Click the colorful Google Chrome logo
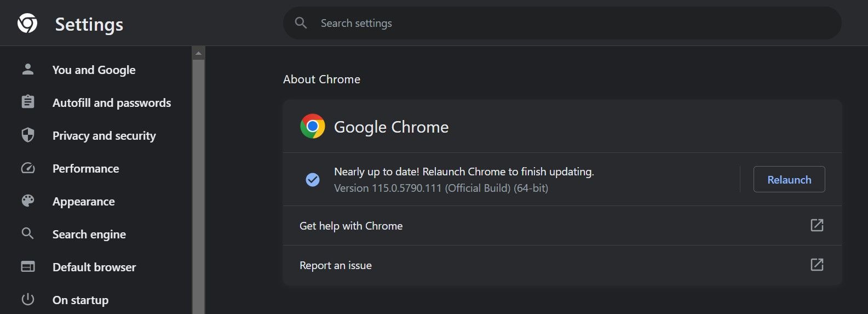868x314 pixels. [313, 127]
